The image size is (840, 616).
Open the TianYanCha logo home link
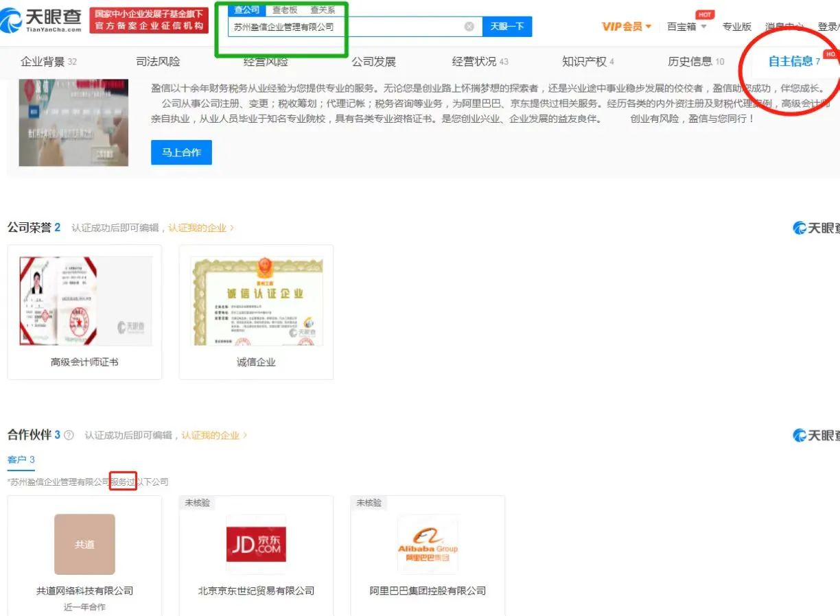coord(41,20)
